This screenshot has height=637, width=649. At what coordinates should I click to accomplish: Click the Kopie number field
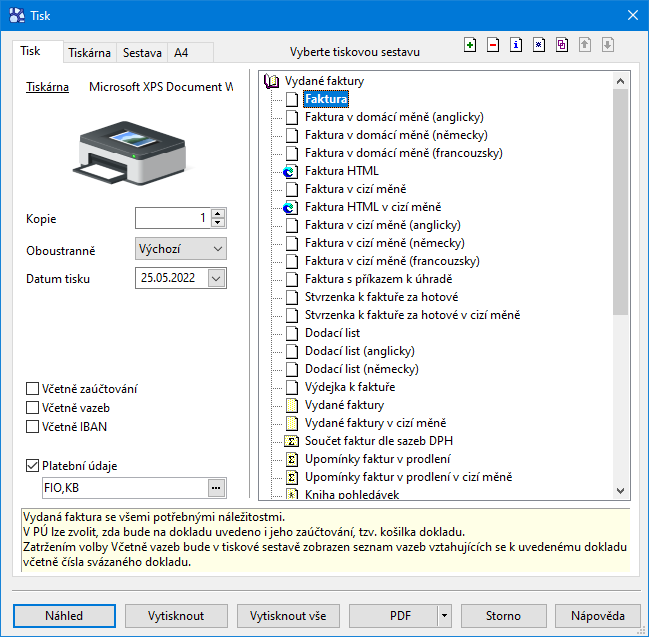point(173,218)
